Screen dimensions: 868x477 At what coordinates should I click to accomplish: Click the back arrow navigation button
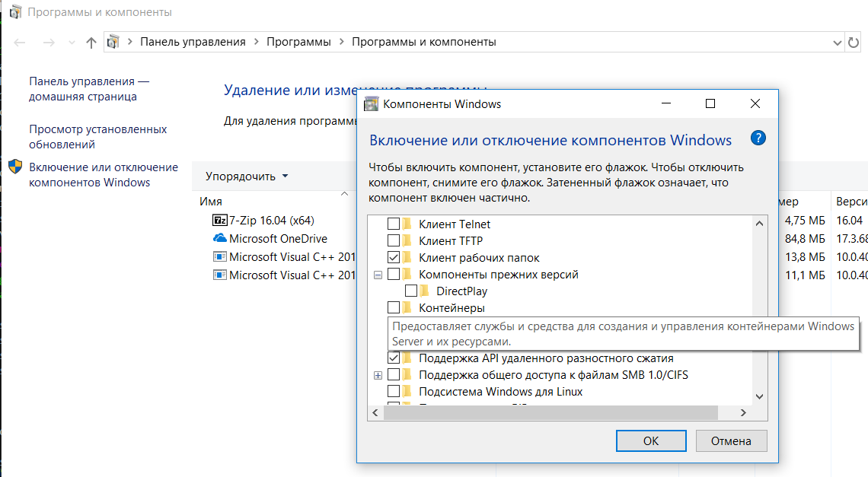pos(21,43)
